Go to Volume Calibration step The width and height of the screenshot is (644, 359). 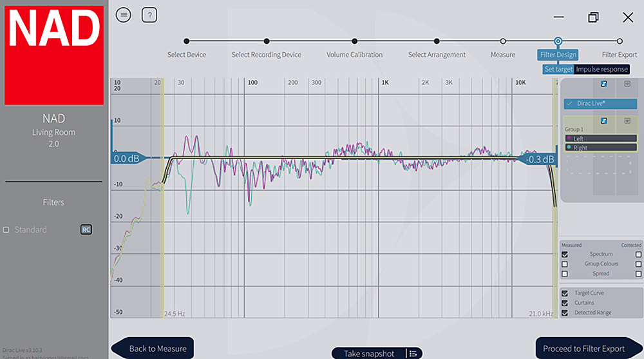point(354,55)
